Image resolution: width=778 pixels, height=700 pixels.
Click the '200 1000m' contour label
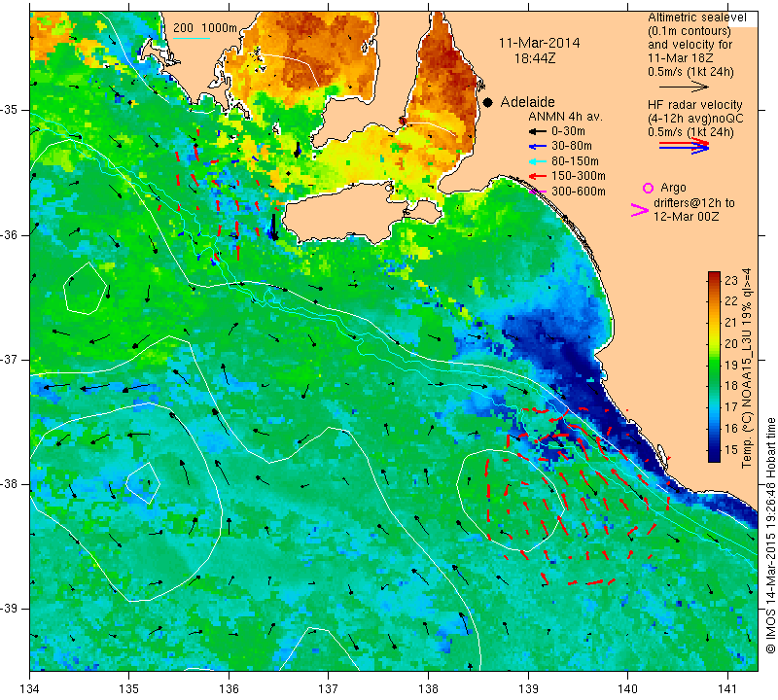(205, 28)
